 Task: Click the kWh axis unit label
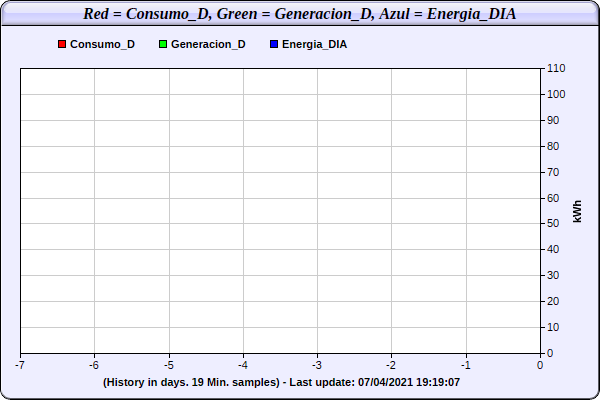coord(577,211)
